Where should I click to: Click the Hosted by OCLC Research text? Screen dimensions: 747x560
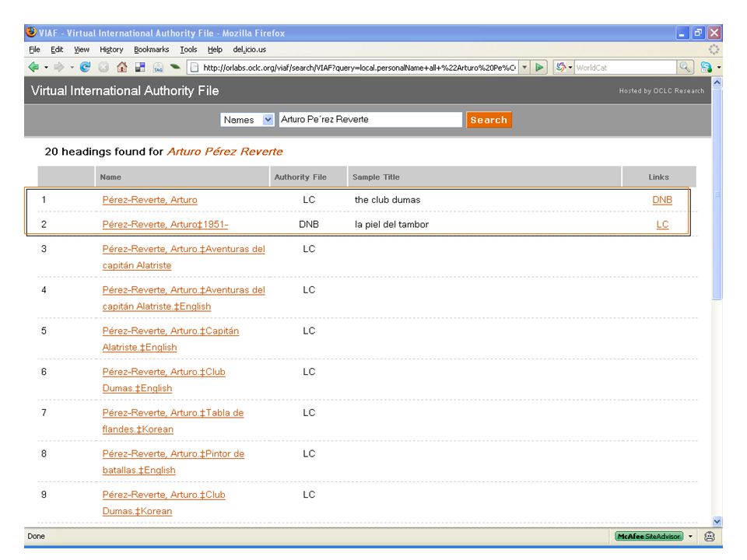coord(661,91)
